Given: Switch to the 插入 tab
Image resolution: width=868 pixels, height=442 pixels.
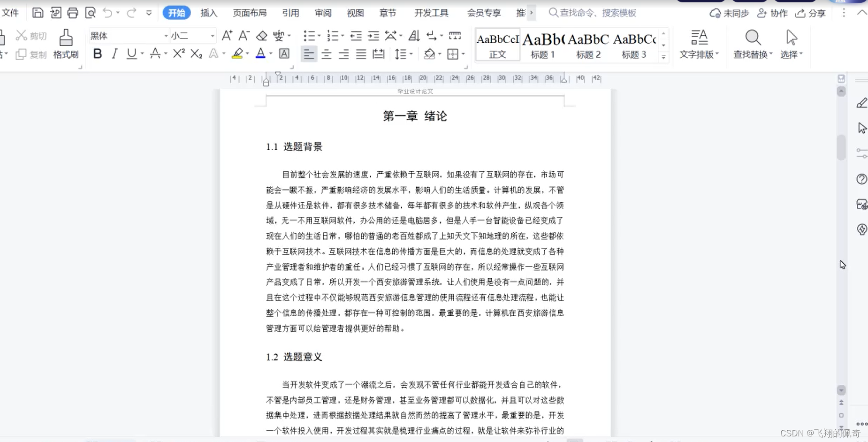Looking at the screenshot, I should pyautogui.click(x=209, y=13).
